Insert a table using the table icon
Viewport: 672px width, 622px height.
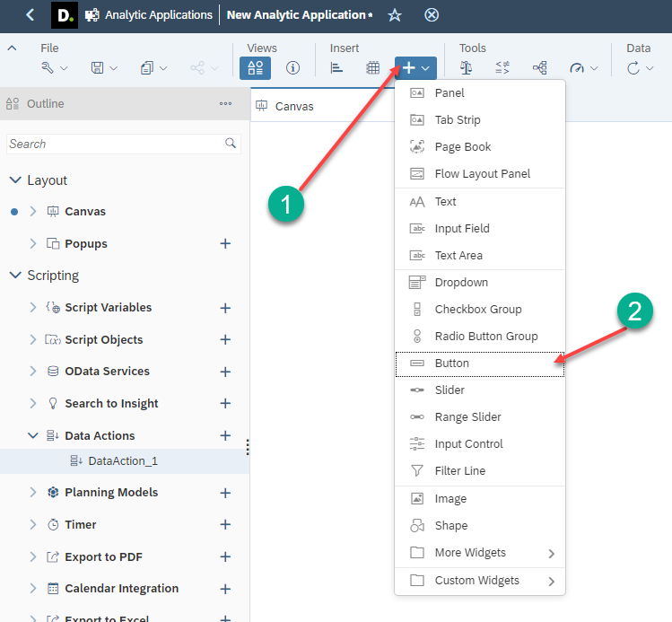pyautogui.click(x=373, y=68)
